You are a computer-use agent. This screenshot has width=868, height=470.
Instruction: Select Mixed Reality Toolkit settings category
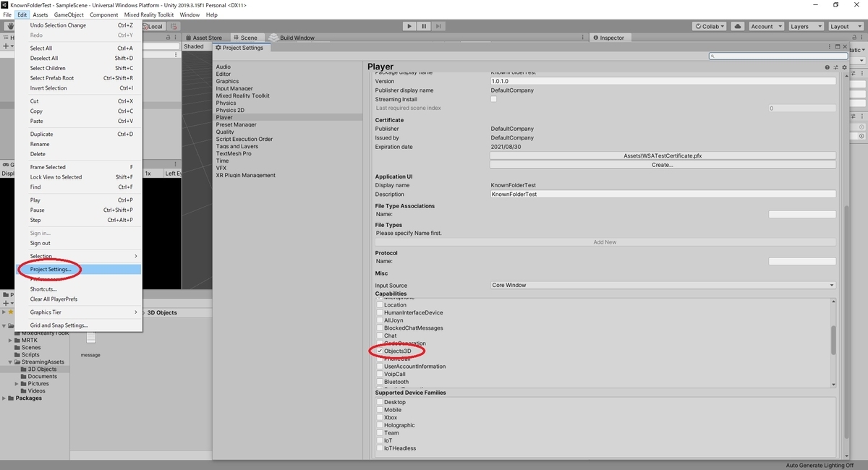pyautogui.click(x=242, y=95)
